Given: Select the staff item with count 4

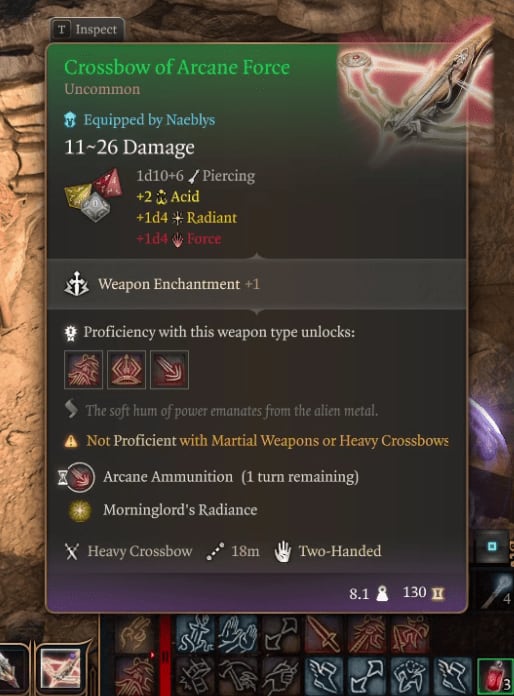Looking at the screenshot, I should click(x=496, y=590).
